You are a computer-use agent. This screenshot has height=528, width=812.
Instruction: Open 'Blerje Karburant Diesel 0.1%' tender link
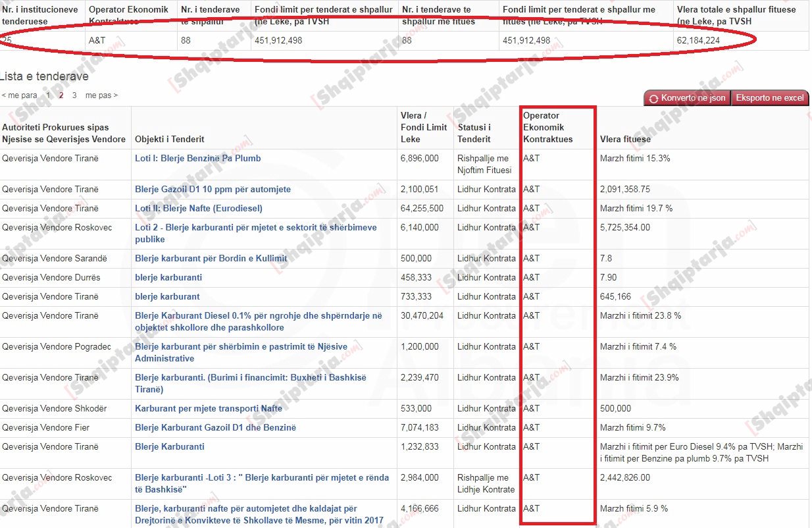[x=258, y=316]
